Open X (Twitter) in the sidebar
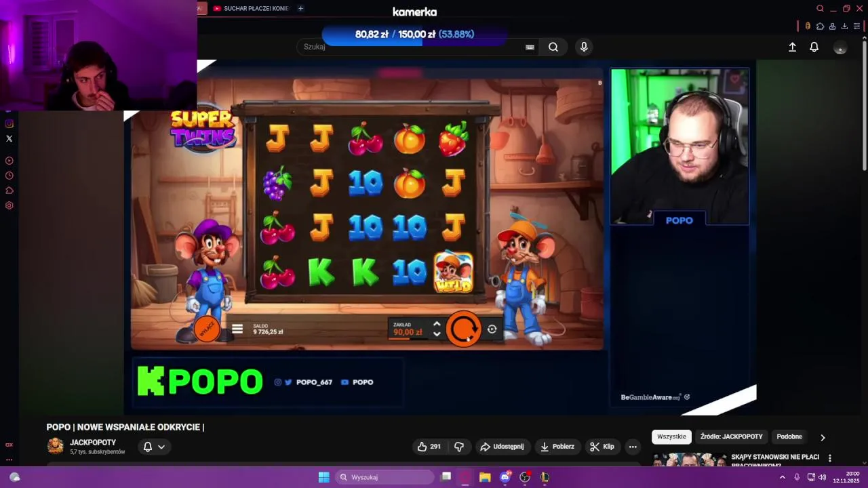868x488 pixels. tap(9, 138)
